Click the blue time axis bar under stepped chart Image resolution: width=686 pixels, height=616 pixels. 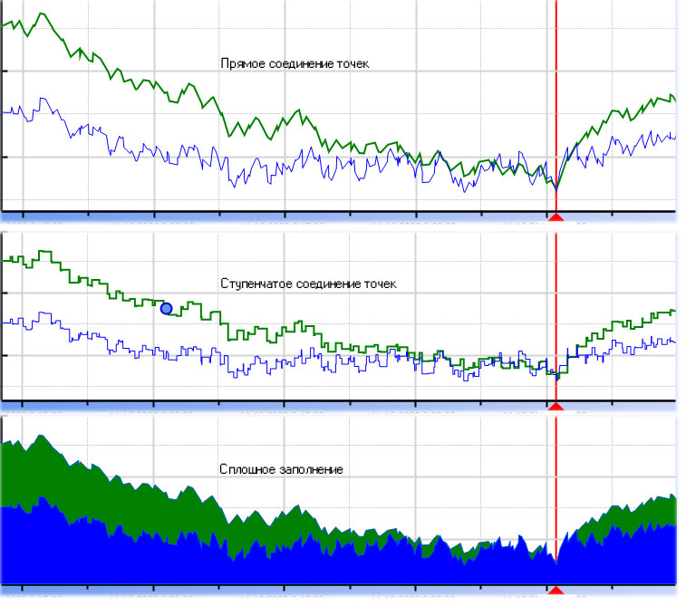point(338,407)
